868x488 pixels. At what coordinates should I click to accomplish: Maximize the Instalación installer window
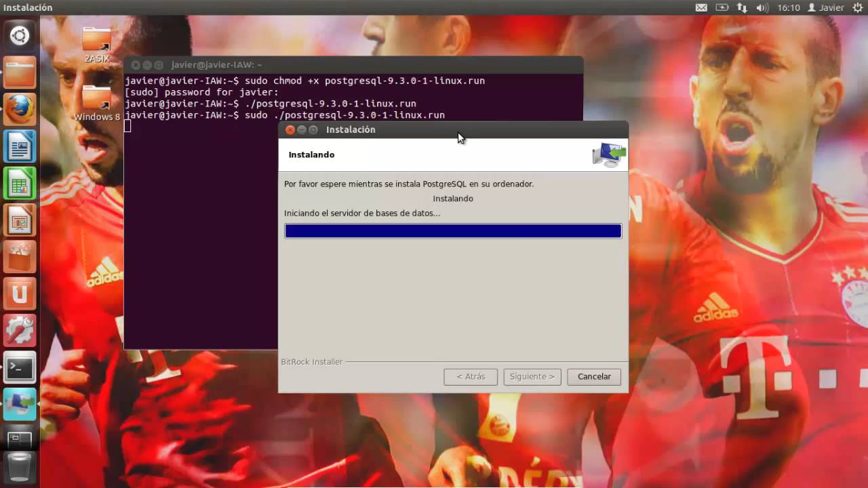(313, 130)
